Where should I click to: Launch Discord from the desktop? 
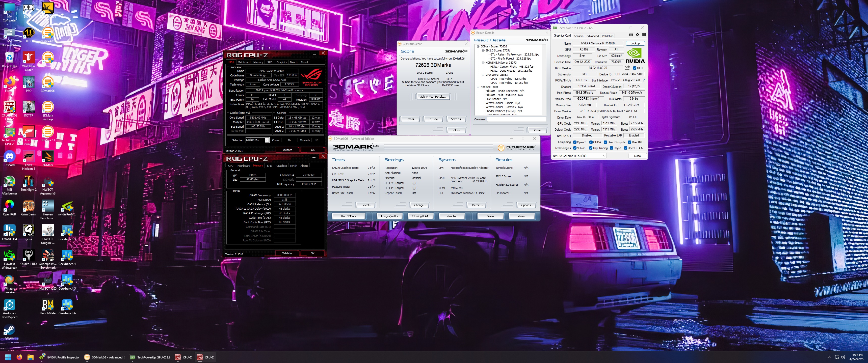(x=9, y=159)
